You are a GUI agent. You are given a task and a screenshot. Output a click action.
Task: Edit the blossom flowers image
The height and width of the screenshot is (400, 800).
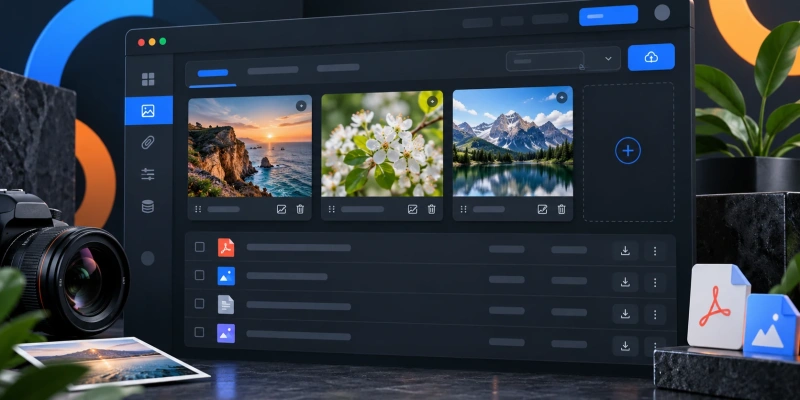tap(412, 209)
